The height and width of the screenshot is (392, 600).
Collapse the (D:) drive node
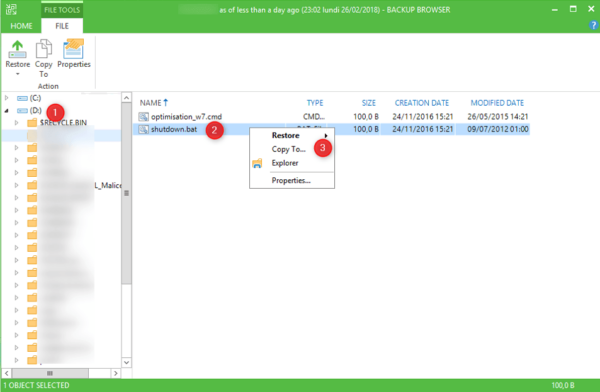coord(7,111)
